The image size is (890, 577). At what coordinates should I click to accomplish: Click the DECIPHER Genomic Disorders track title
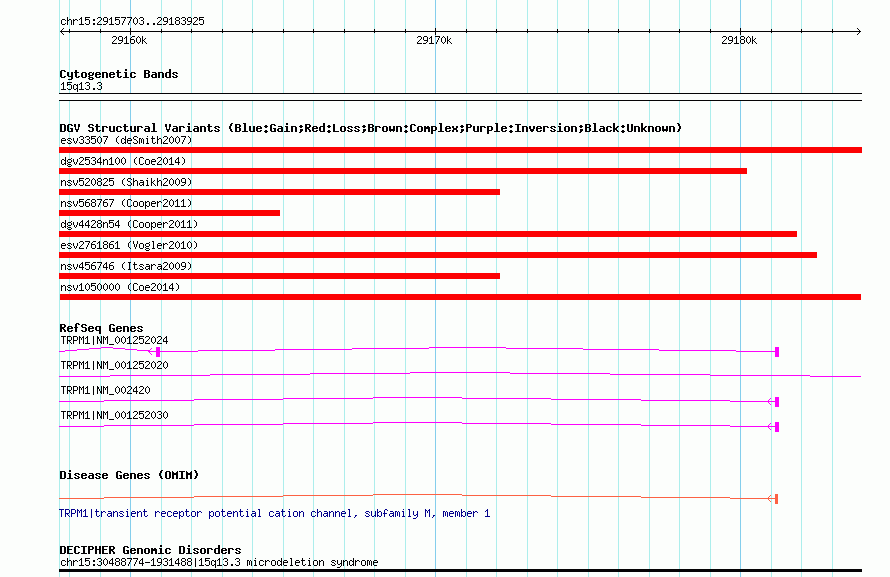[x=150, y=550]
